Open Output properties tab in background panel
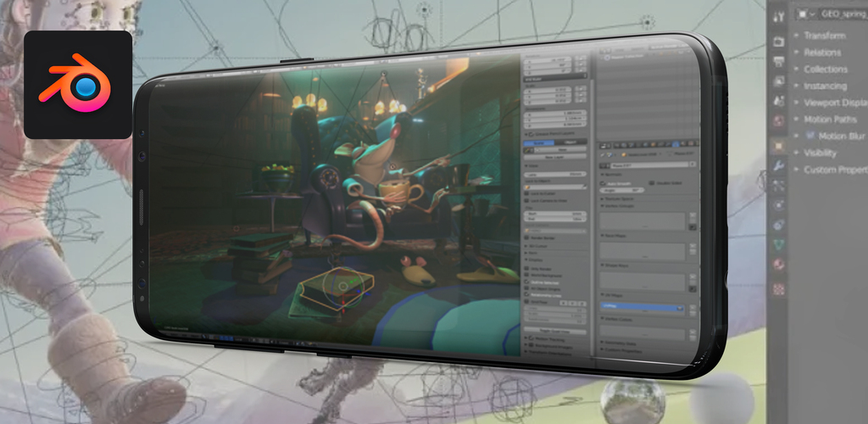This screenshot has width=868, height=424. [778, 61]
